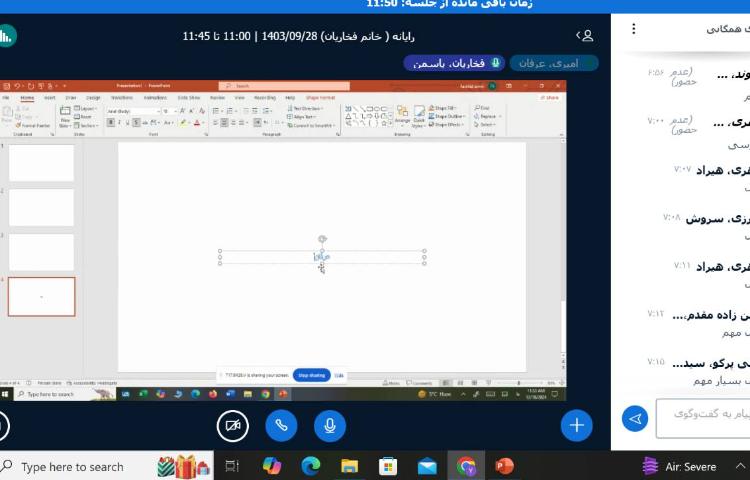Expand Align Text dropdown in PowerPoint
This screenshot has height=480, width=750.
tap(301, 117)
